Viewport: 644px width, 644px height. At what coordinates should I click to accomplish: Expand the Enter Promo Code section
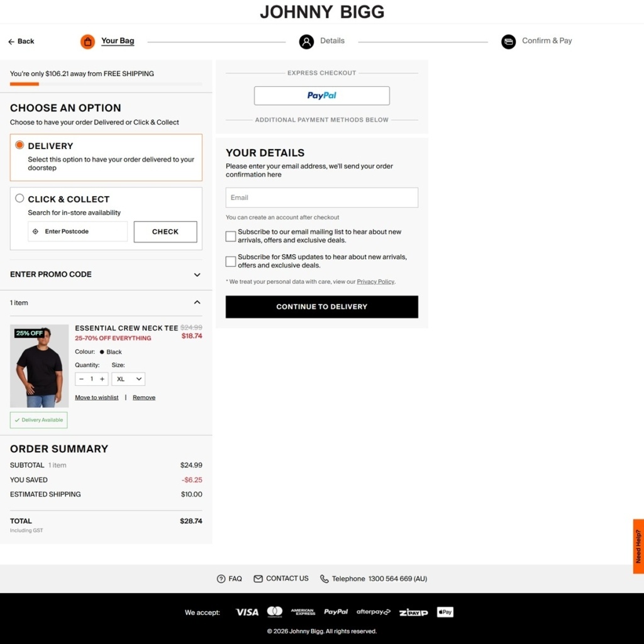tap(106, 274)
